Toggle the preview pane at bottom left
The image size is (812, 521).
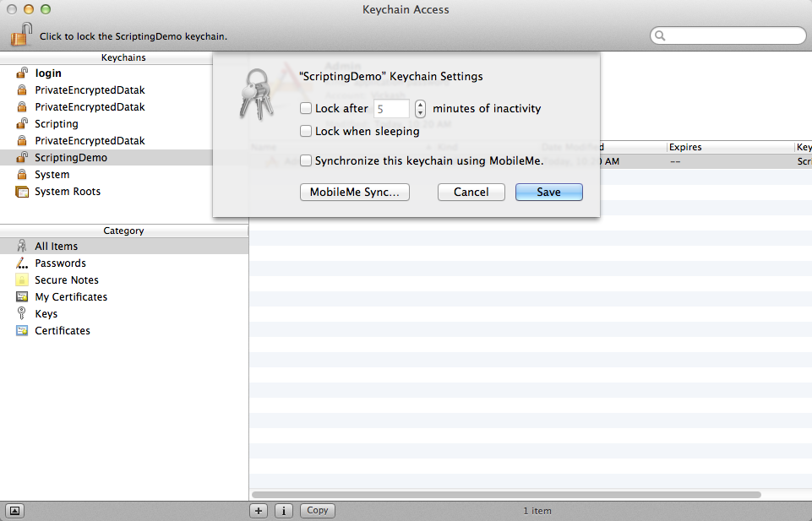[14, 510]
